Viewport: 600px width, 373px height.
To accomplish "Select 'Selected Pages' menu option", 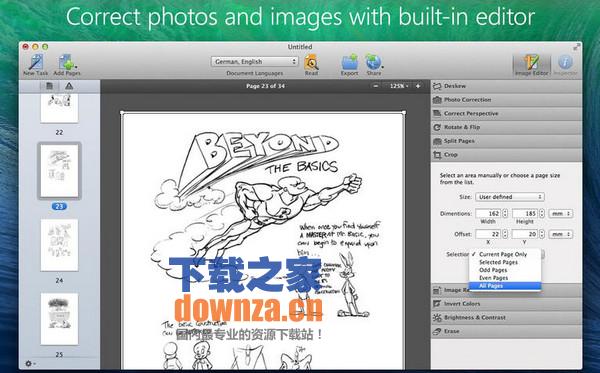I will pyautogui.click(x=505, y=262).
